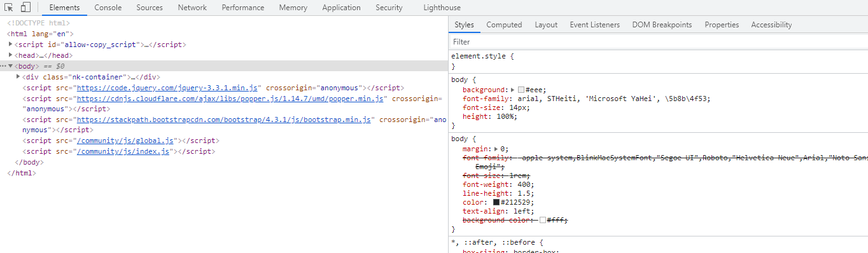
Task: Click the element.style rule selector
Action: (478, 56)
